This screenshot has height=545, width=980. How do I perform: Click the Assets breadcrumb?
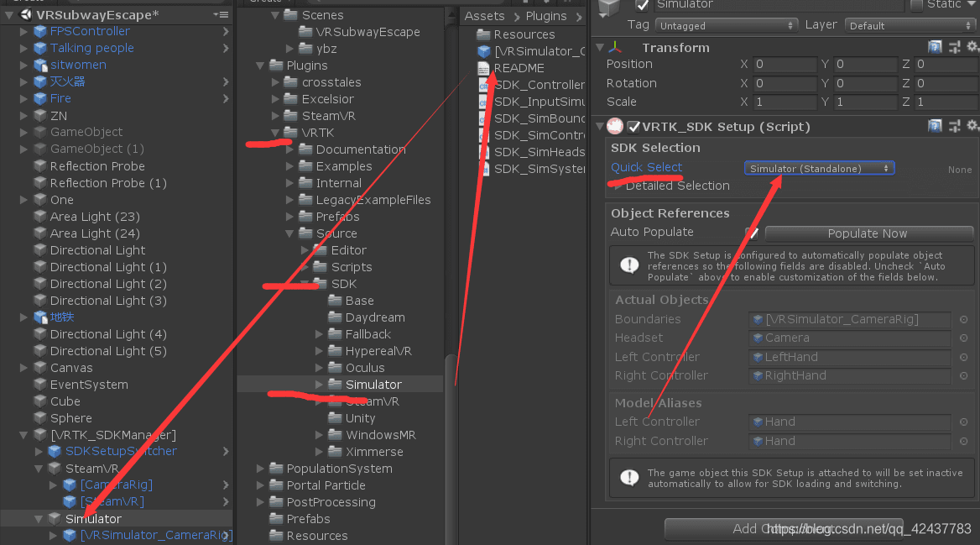coord(484,16)
